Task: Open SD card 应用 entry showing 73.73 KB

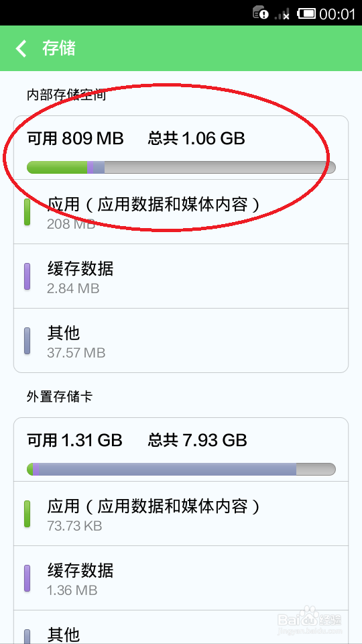Action: [181, 514]
